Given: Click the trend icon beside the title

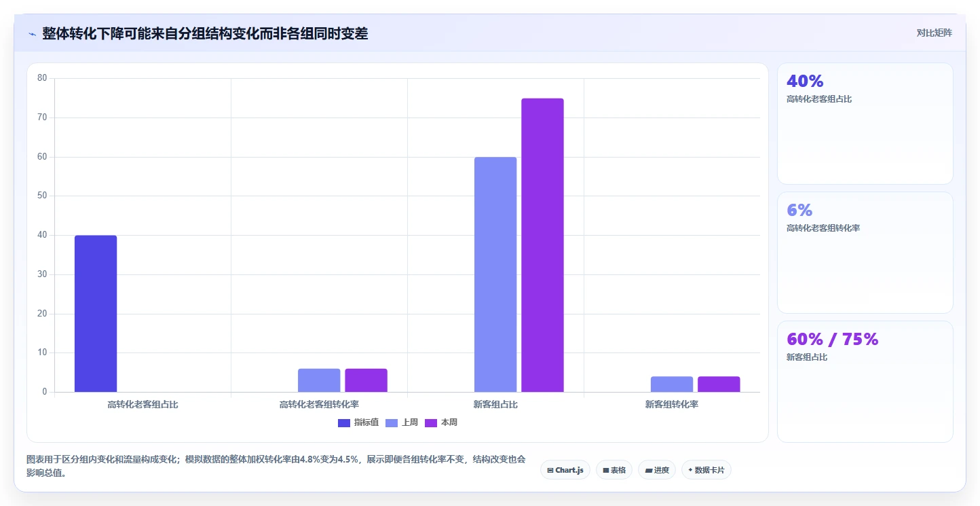Looking at the screenshot, I should pos(32,34).
